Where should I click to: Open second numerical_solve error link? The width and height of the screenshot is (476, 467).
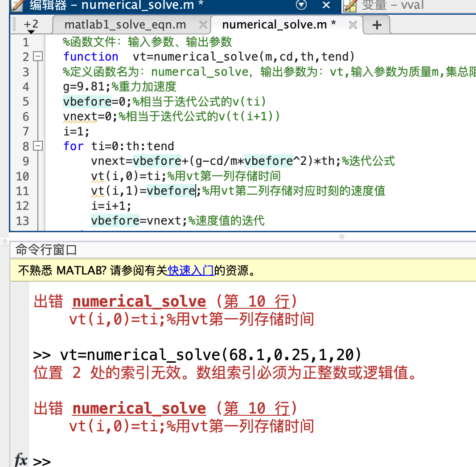point(139,409)
